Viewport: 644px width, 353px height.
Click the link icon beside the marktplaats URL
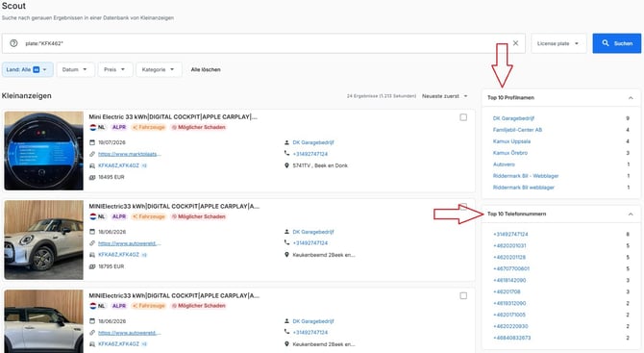(x=92, y=154)
